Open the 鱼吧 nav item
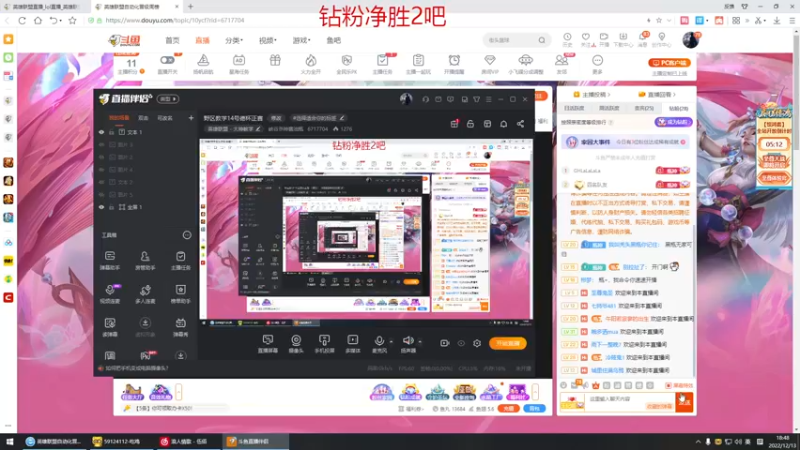This screenshot has width=800, height=450. [334, 40]
